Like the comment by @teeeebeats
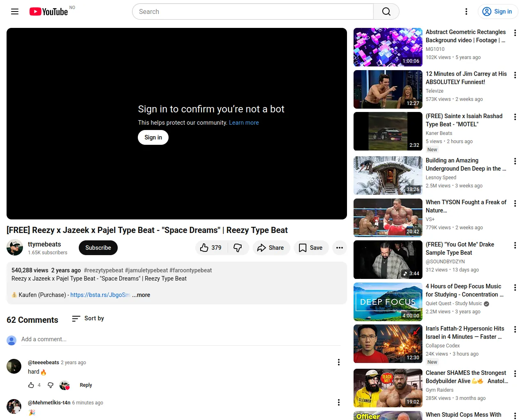This screenshot has width=525, height=420. coord(31,385)
